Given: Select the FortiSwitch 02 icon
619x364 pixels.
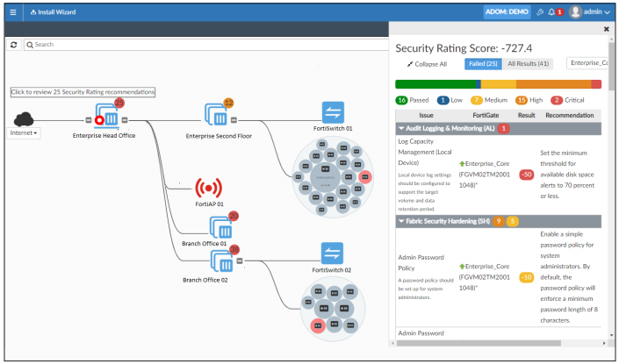Looking at the screenshot, I should (332, 253).
